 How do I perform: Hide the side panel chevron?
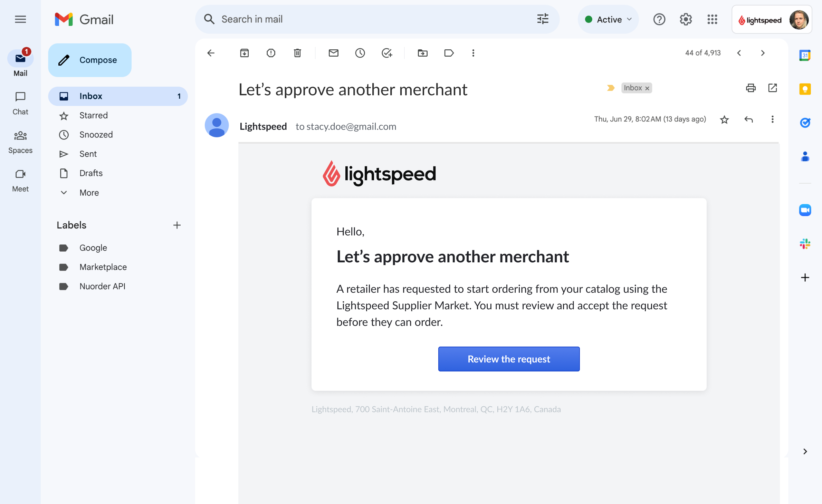tap(805, 452)
